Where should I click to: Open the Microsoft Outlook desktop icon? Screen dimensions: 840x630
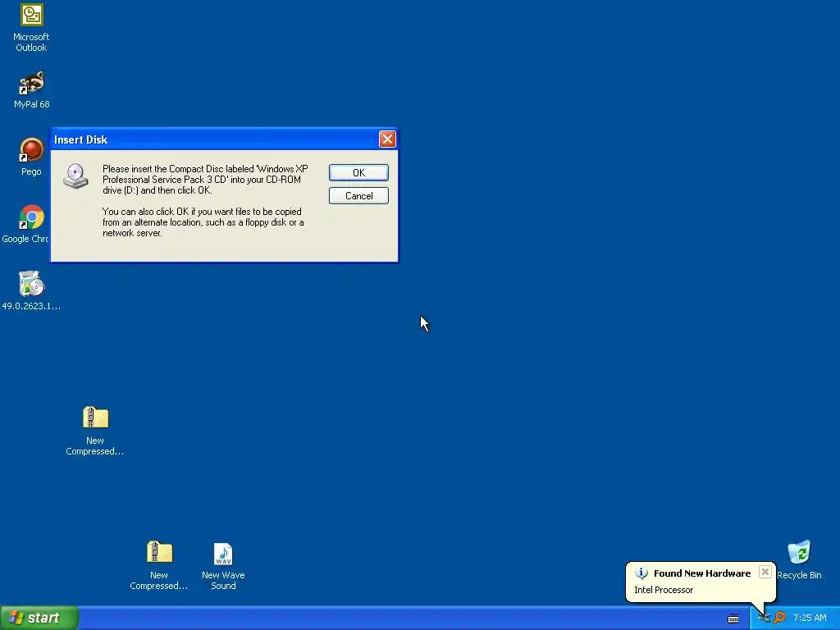[31, 28]
